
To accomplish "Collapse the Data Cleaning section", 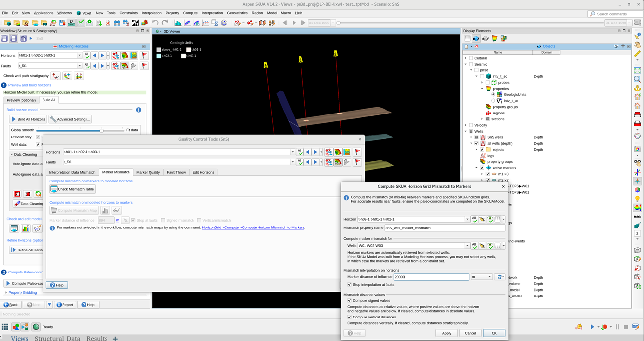I will (12, 154).
